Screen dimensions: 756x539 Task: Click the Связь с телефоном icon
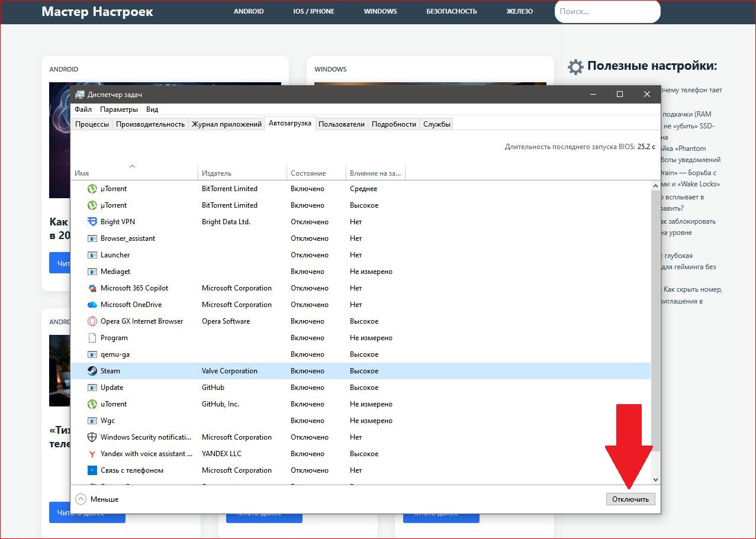[x=92, y=470]
